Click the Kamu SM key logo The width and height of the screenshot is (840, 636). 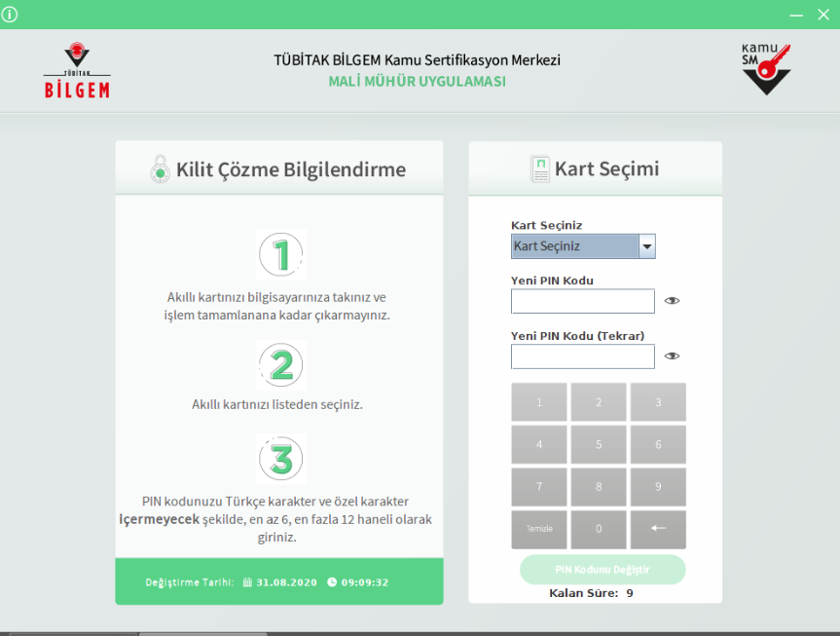766,70
